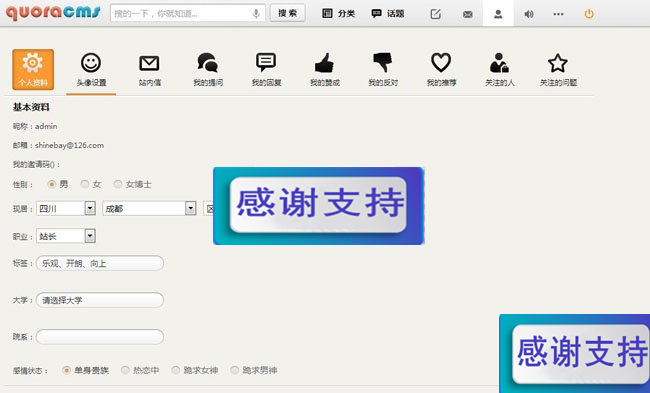Select 热恋中 relationship status
This screenshot has height=393, width=650.
coord(125,370)
